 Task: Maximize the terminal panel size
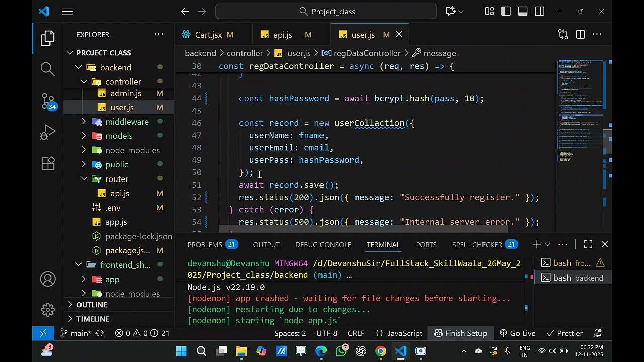[x=588, y=244]
